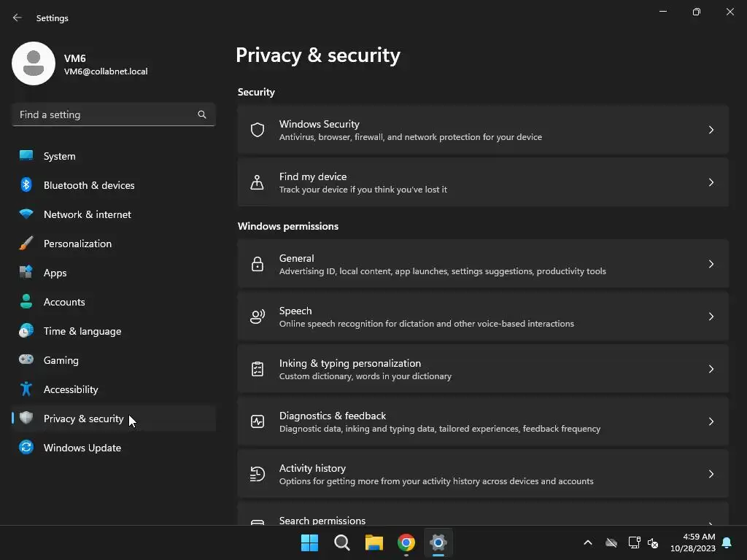Click the General padlock icon
Image resolution: width=747 pixels, height=560 pixels.
pos(258,264)
